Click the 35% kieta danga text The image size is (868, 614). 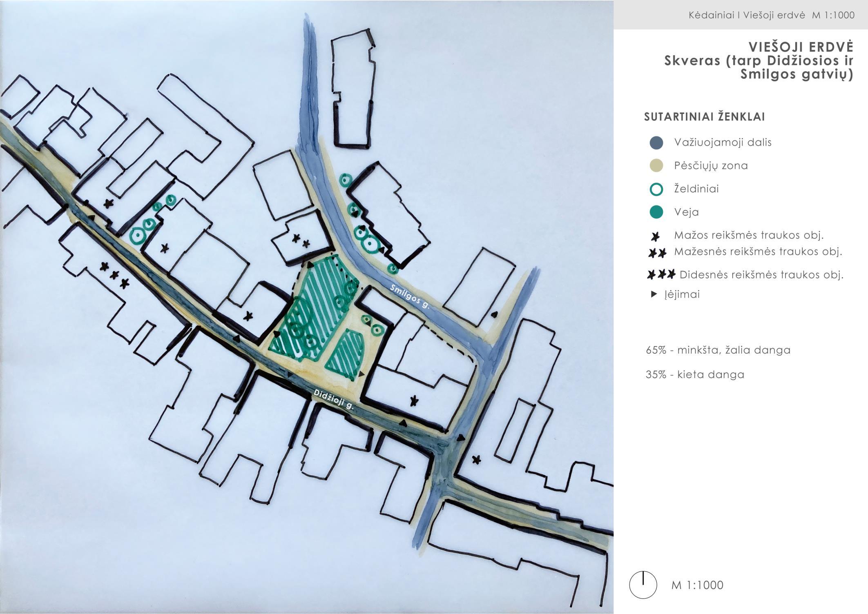point(695,375)
